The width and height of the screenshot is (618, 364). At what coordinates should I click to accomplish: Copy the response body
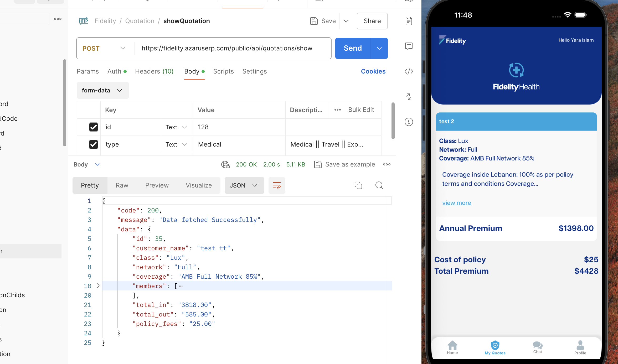pos(358,185)
